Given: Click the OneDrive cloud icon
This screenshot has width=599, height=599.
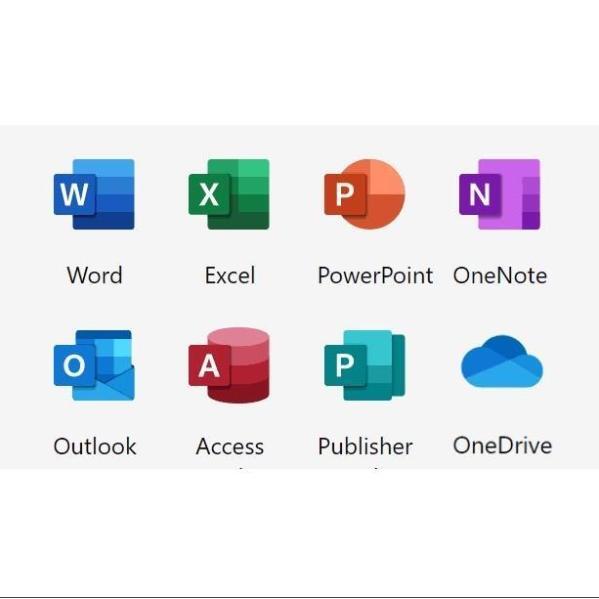Looking at the screenshot, I should 502,361.
